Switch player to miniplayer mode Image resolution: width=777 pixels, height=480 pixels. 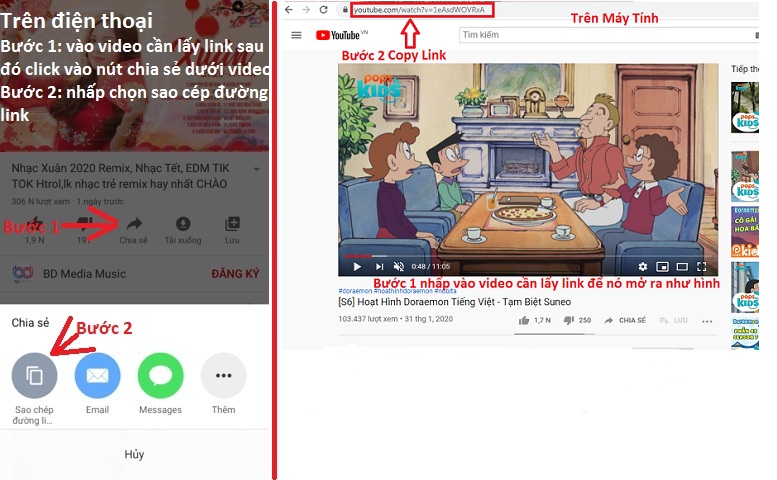[x=662, y=267]
